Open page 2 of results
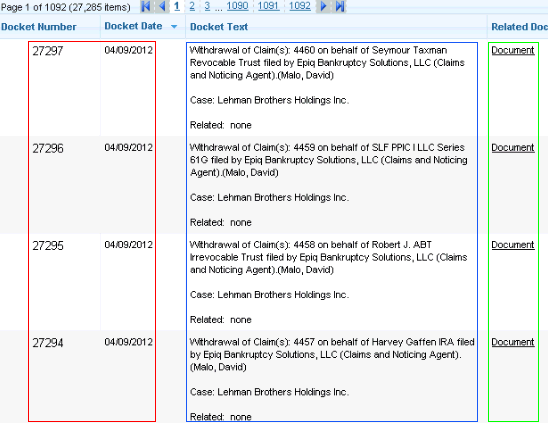This screenshot has width=548, height=423. click(x=192, y=6)
